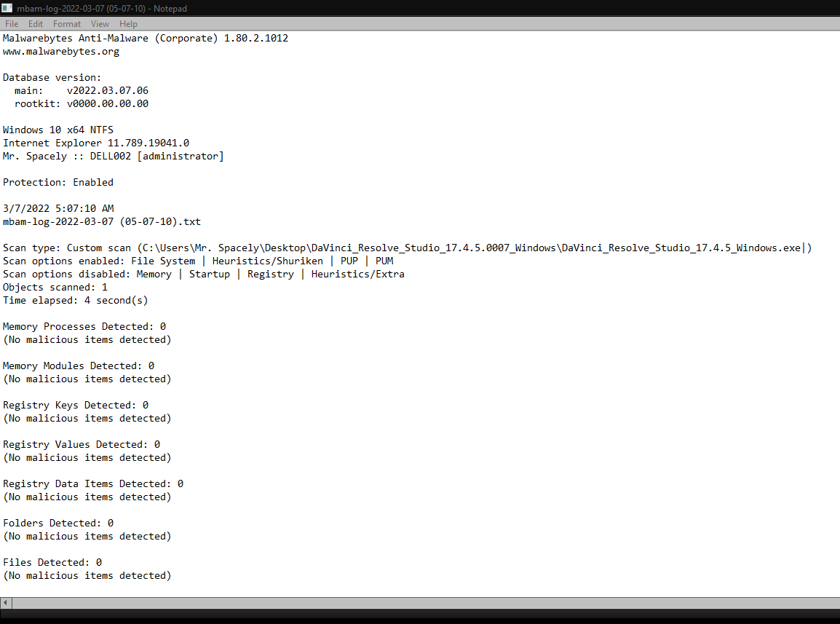This screenshot has width=840, height=624.
Task: Click the 'Windows 10 x64 NTFS' line
Action: pyautogui.click(x=58, y=130)
